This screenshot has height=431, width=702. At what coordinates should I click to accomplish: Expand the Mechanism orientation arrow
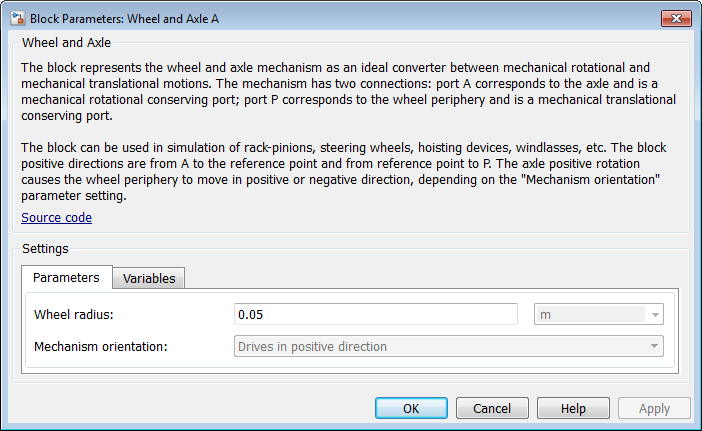coord(655,347)
